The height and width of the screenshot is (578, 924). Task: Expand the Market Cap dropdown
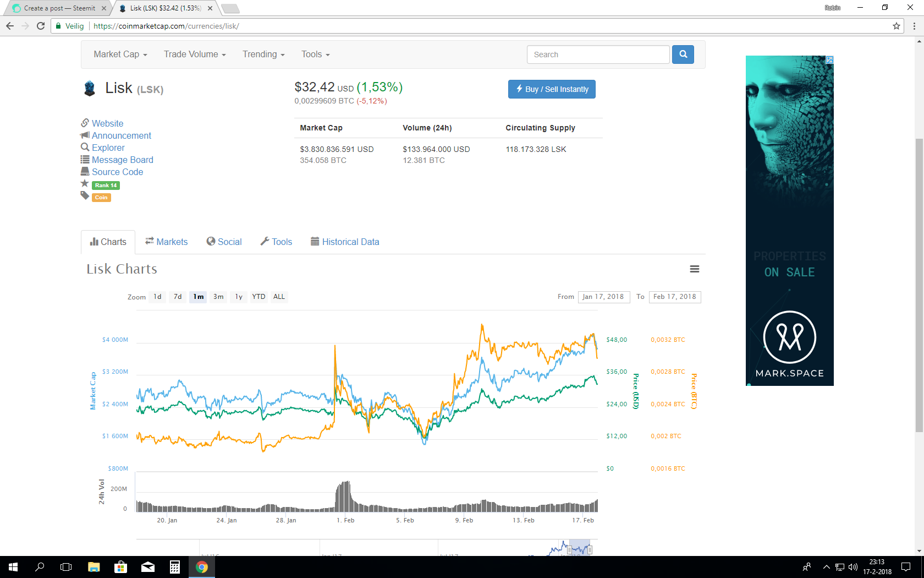120,54
